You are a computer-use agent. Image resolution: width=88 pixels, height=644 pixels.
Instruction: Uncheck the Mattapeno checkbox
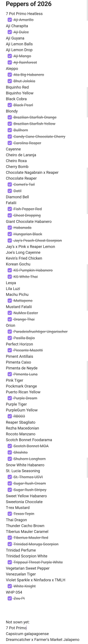click(x=10, y=300)
